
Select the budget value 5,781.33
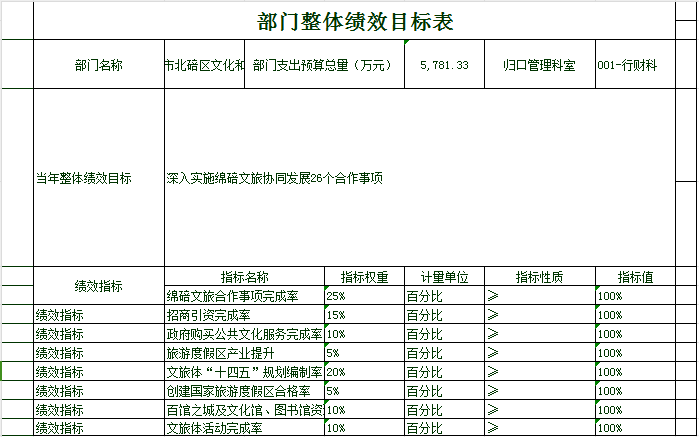pos(444,64)
